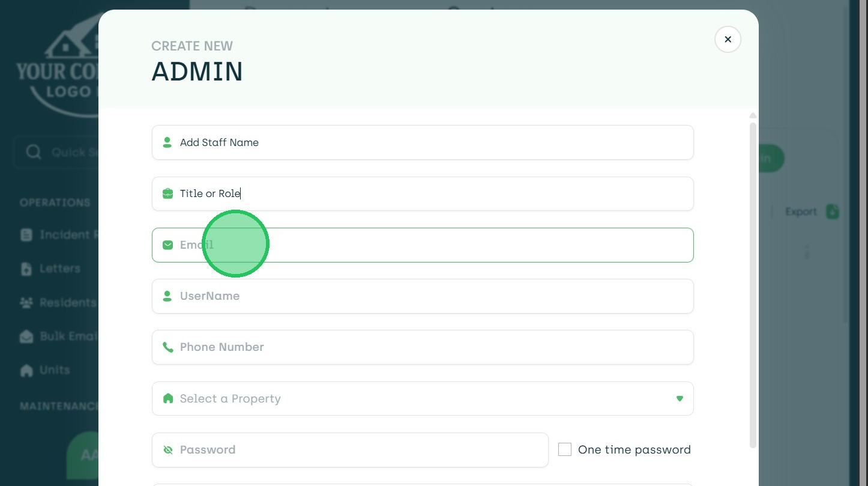Enable the One time password checkbox
The image size is (868, 486).
565,449
